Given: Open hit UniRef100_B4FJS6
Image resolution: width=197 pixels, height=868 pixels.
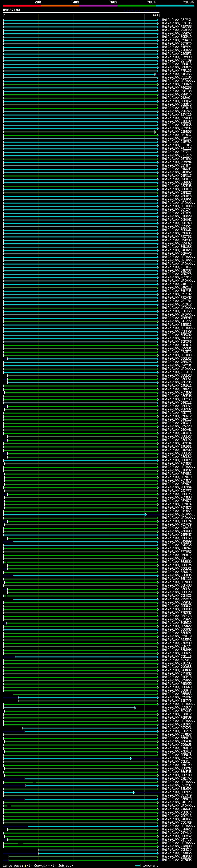Looking at the screenshot, I should (177, 74).
